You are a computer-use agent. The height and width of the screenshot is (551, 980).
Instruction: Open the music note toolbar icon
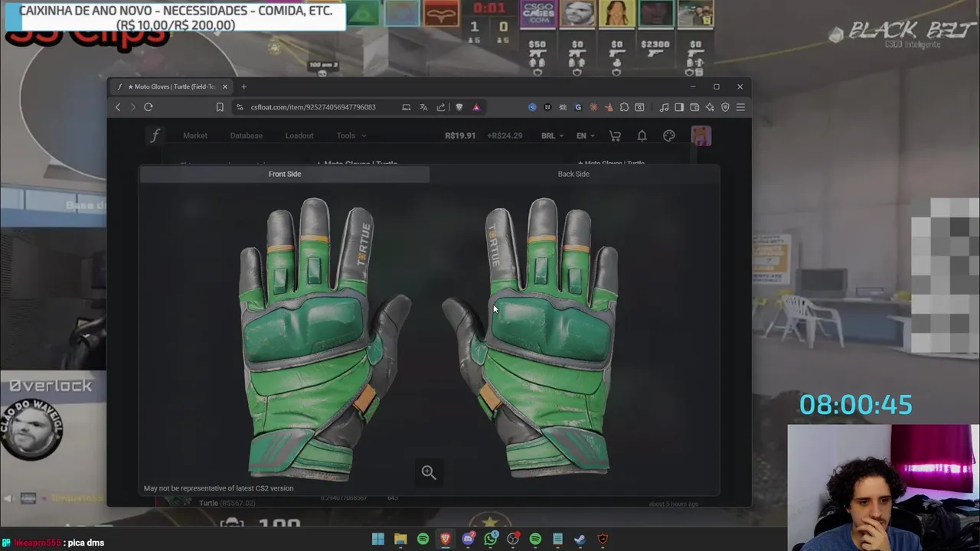pyautogui.click(x=664, y=107)
